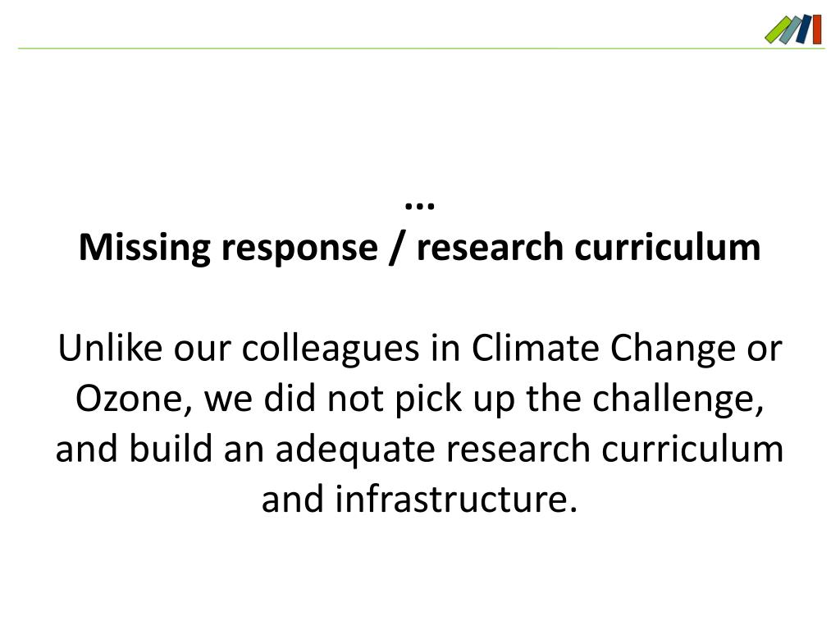The height and width of the screenshot is (630, 840).
Task: Click the word 'infrastructure' on the last line
Action: tap(450, 500)
